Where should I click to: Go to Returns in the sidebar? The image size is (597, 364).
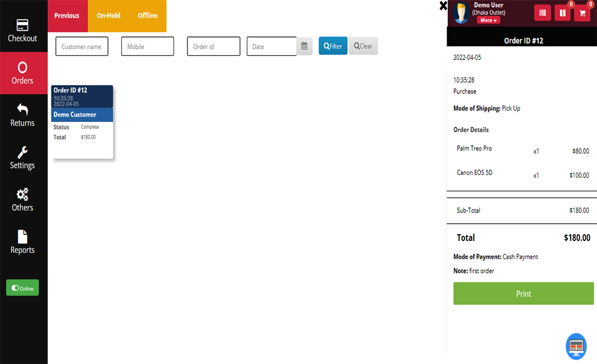[22, 115]
